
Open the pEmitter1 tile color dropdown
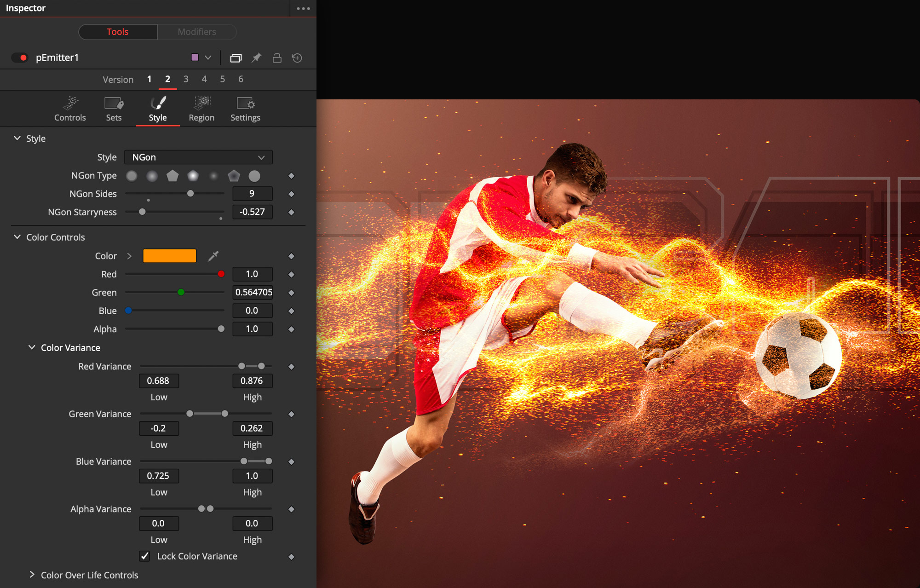[x=208, y=58]
